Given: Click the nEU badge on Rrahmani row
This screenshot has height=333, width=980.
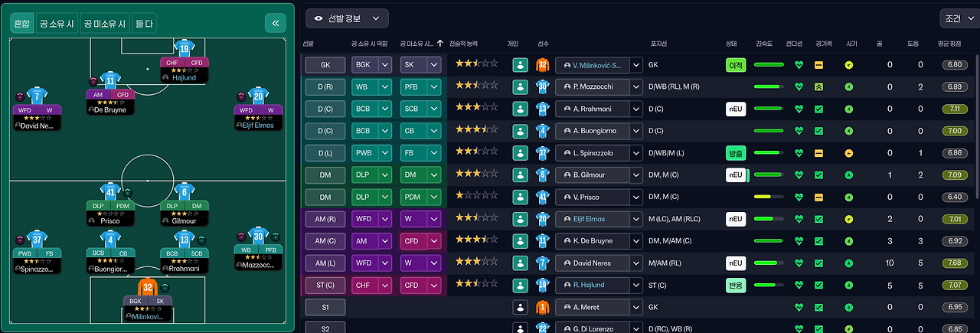Looking at the screenshot, I should point(736,109).
